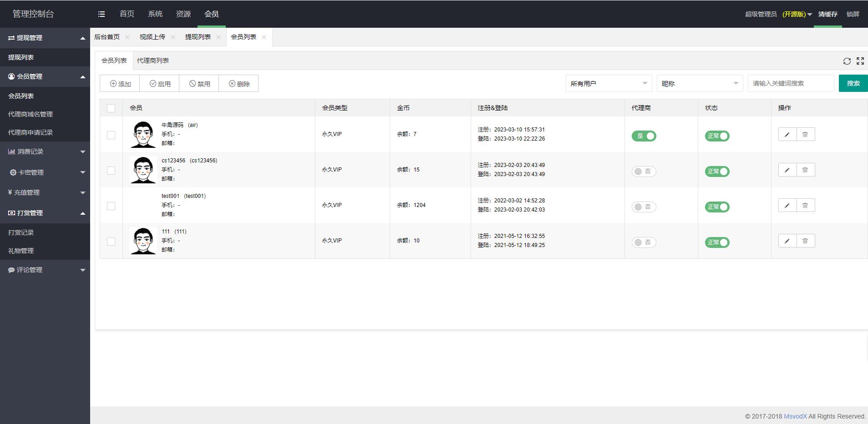The height and width of the screenshot is (424, 868).
Task: Toggle the sidebar menu hamburger icon
Action: (102, 14)
